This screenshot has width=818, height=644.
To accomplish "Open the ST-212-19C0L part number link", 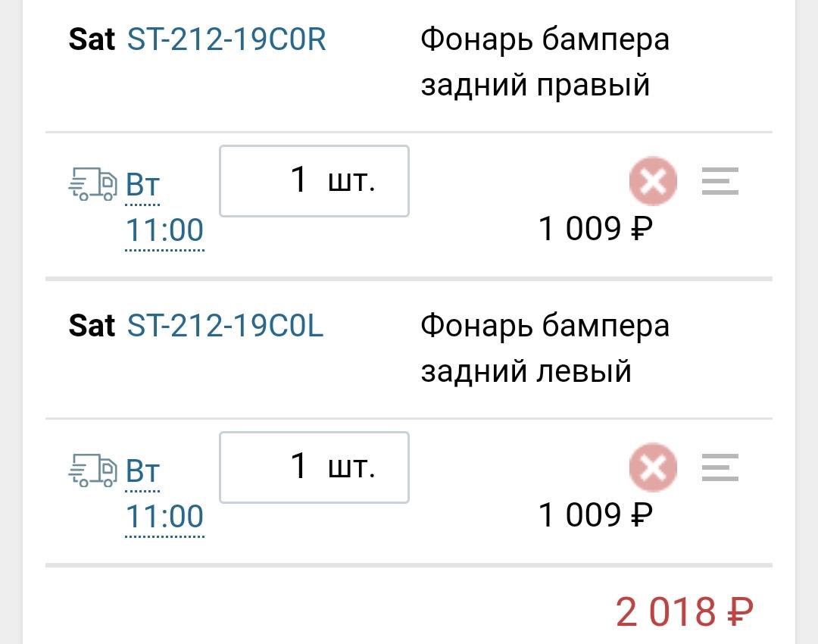I will point(226,326).
